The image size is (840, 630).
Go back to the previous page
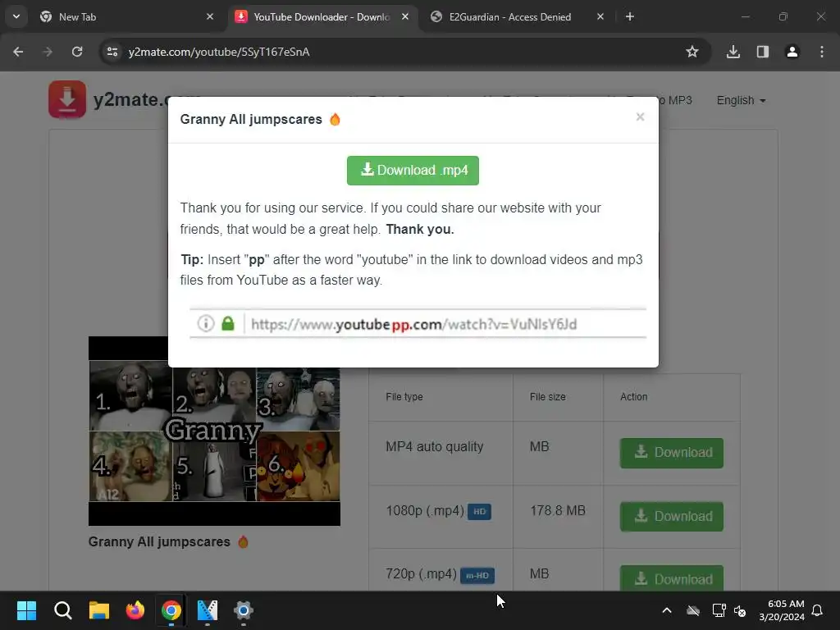coord(18,52)
